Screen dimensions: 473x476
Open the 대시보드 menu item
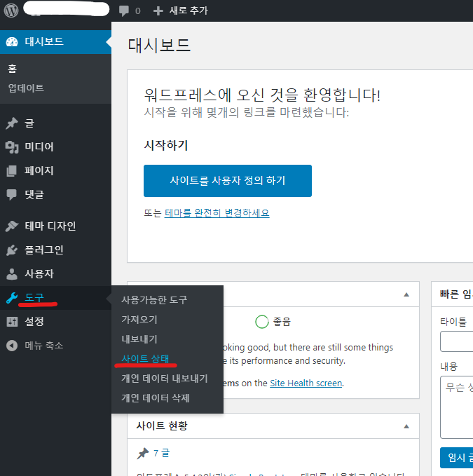[x=56, y=42]
